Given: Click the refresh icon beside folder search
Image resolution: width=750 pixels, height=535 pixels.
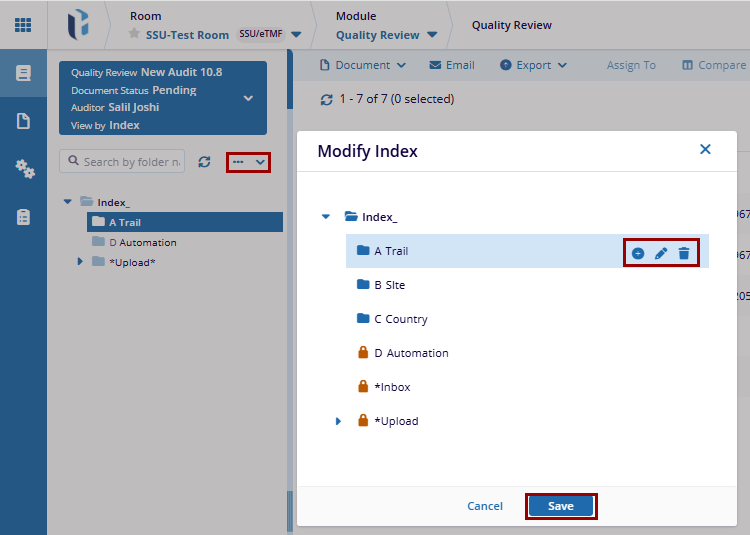Looking at the screenshot, I should click(204, 162).
